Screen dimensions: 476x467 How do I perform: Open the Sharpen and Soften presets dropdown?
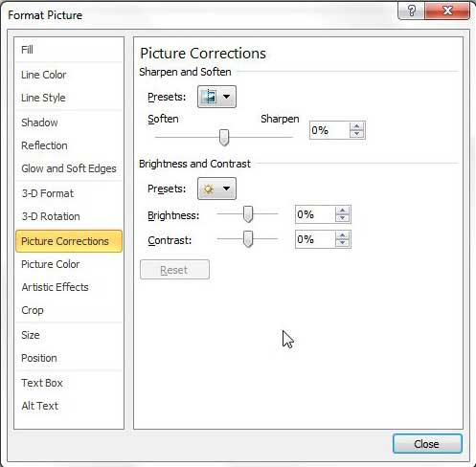click(216, 97)
